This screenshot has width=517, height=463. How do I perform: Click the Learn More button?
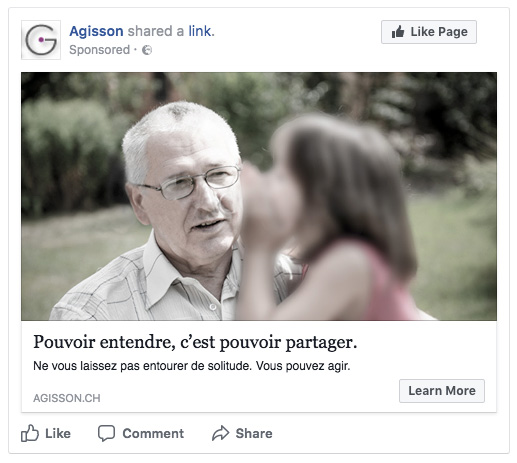pos(442,391)
